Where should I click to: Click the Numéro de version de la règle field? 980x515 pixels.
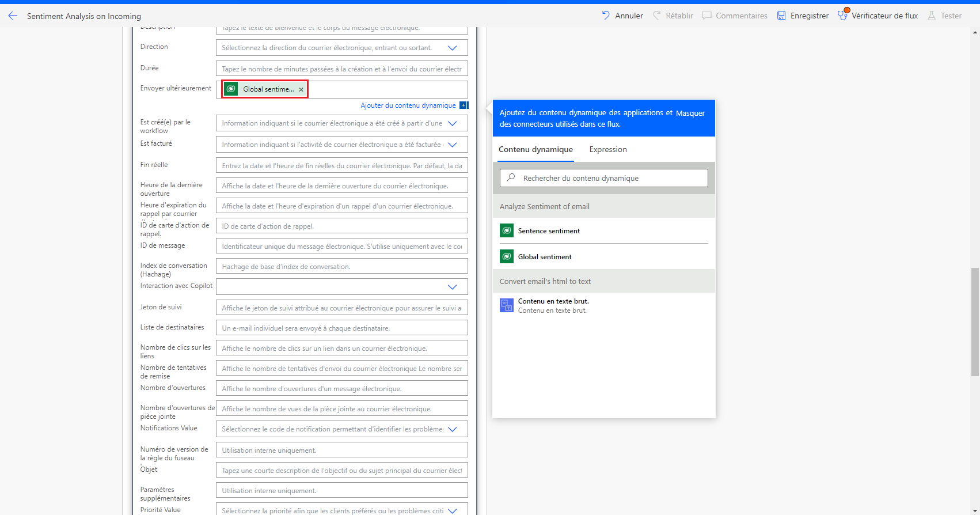click(341, 450)
